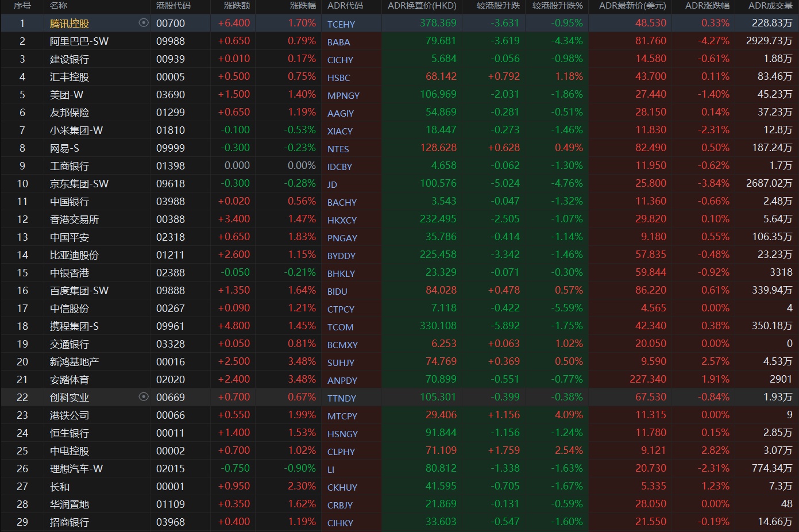Open 比亚迪股份 stock entry
799x532 pixels.
tap(74, 255)
